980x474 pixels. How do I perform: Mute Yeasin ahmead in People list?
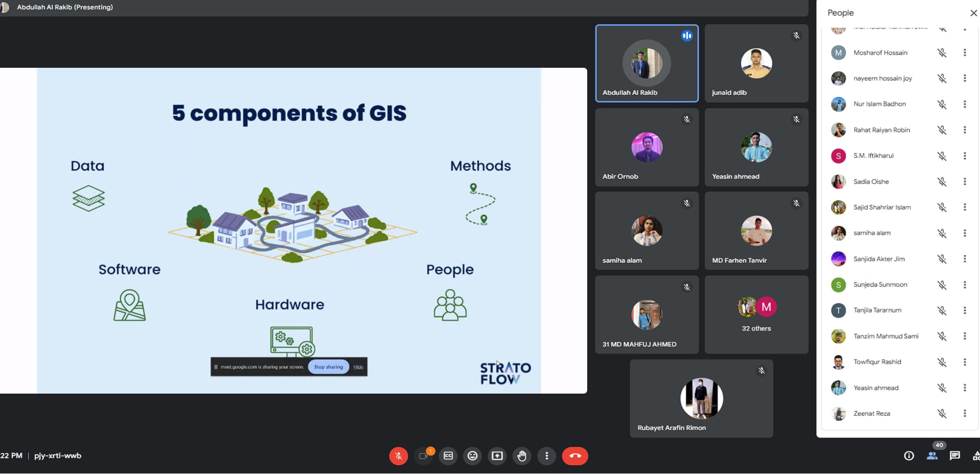pos(942,388)
